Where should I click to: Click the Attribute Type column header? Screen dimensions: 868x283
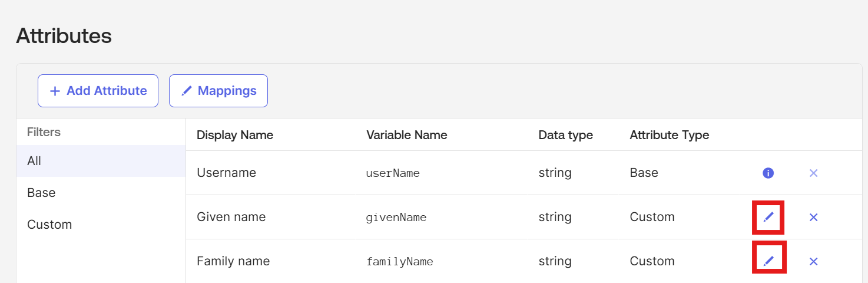tap(669, 135)
